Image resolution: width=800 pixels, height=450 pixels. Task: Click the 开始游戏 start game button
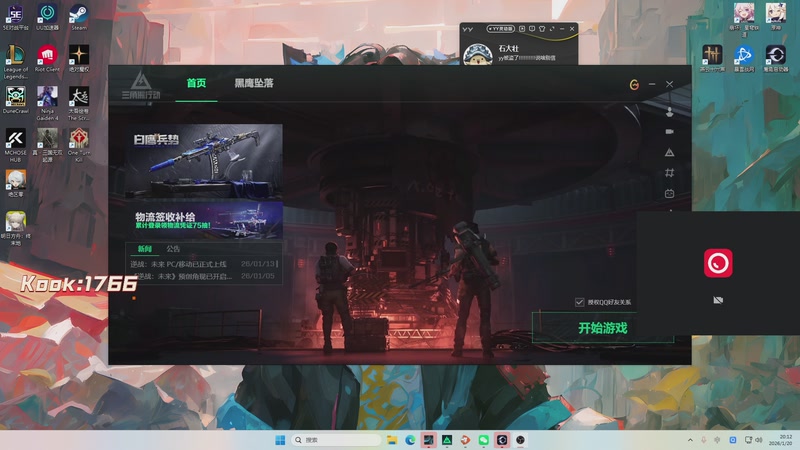(603, 328)
